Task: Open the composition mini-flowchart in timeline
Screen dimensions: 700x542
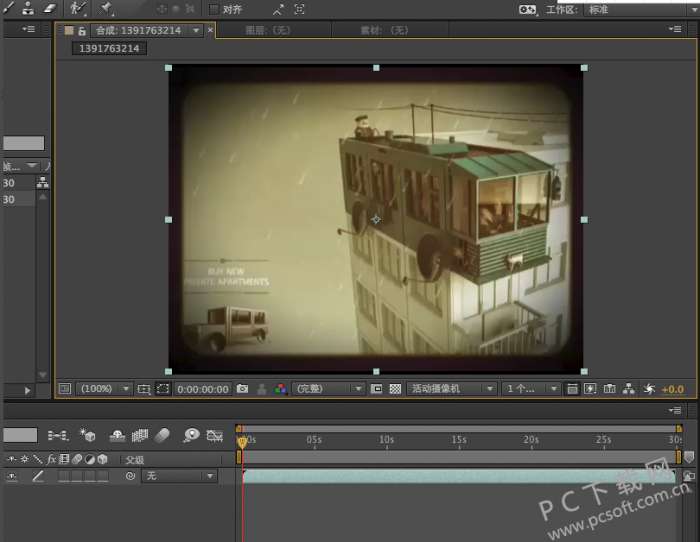Action: point(58,436)
